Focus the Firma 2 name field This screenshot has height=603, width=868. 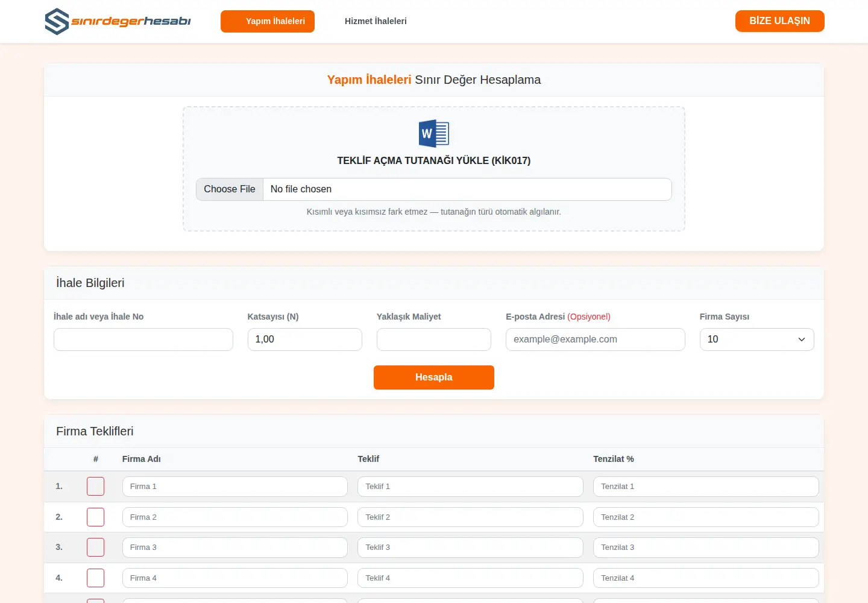pyautogui.click(x=235, y=517)
